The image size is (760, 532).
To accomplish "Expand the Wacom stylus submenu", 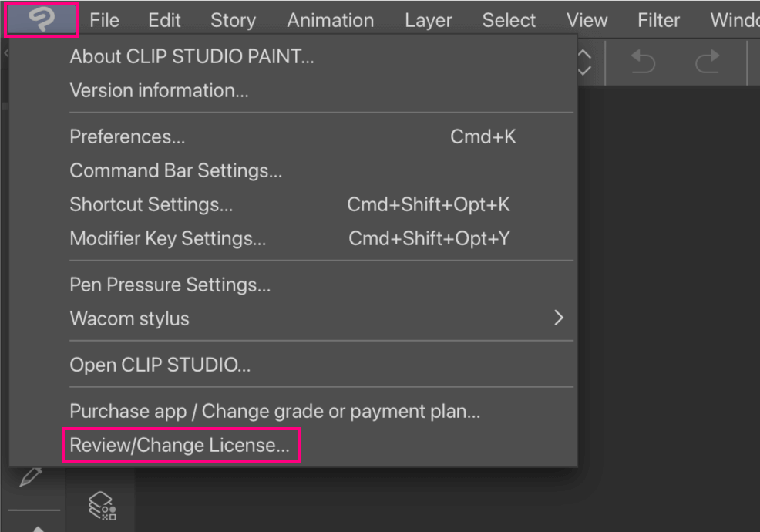I will coord(559,318).
